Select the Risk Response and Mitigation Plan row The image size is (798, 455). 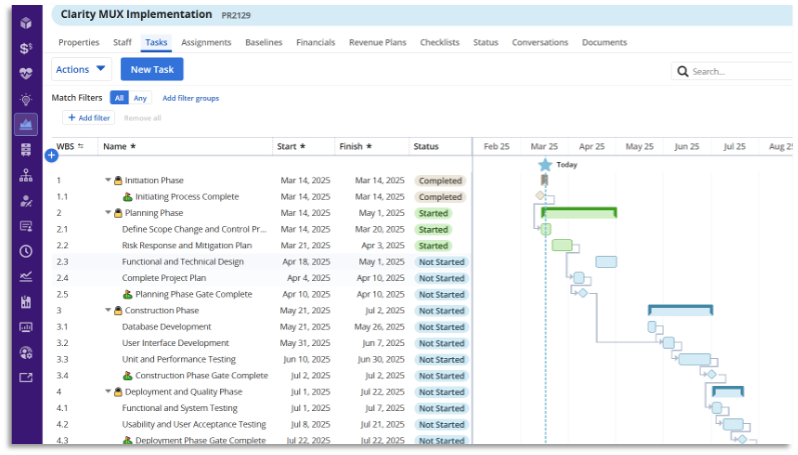click(x=261, y=245)
